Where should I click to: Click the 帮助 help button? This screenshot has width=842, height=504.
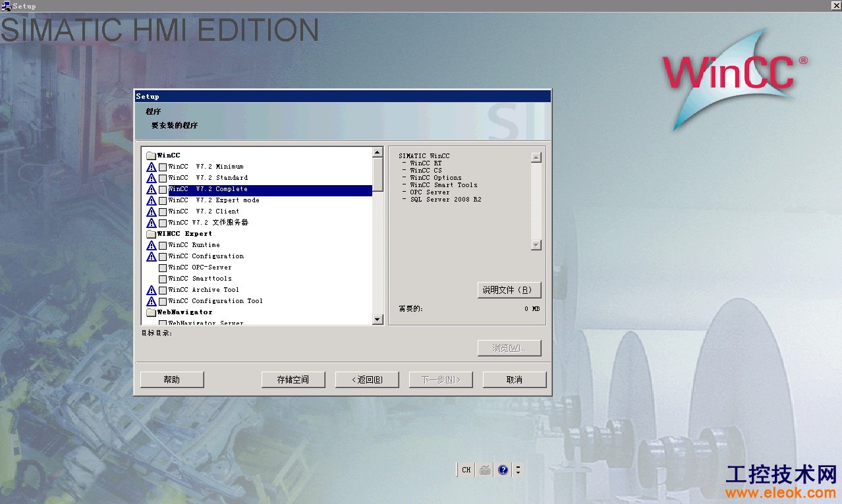[172, 379]
